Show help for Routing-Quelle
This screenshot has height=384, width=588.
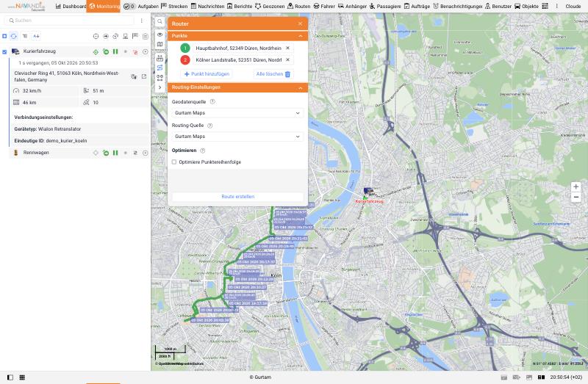click(210, 126)
